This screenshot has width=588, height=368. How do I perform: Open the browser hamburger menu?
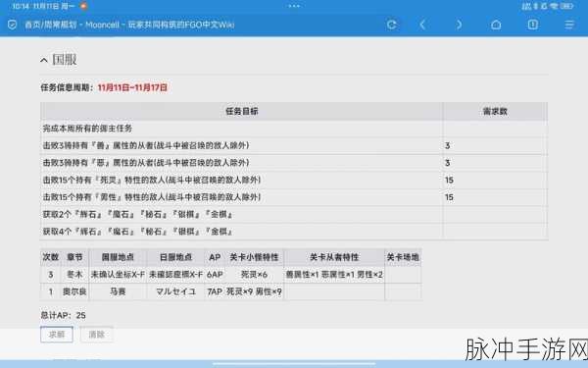click(569, 25)
